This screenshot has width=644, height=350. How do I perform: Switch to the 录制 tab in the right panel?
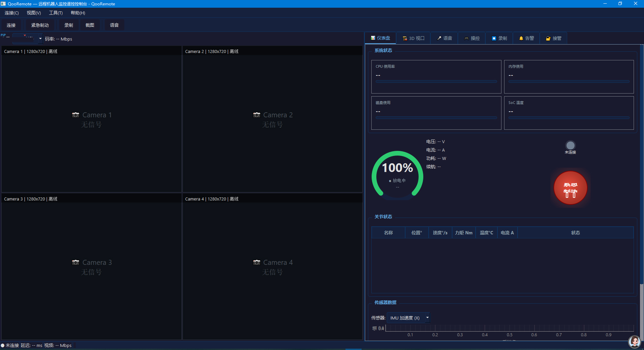pos(499,38)
